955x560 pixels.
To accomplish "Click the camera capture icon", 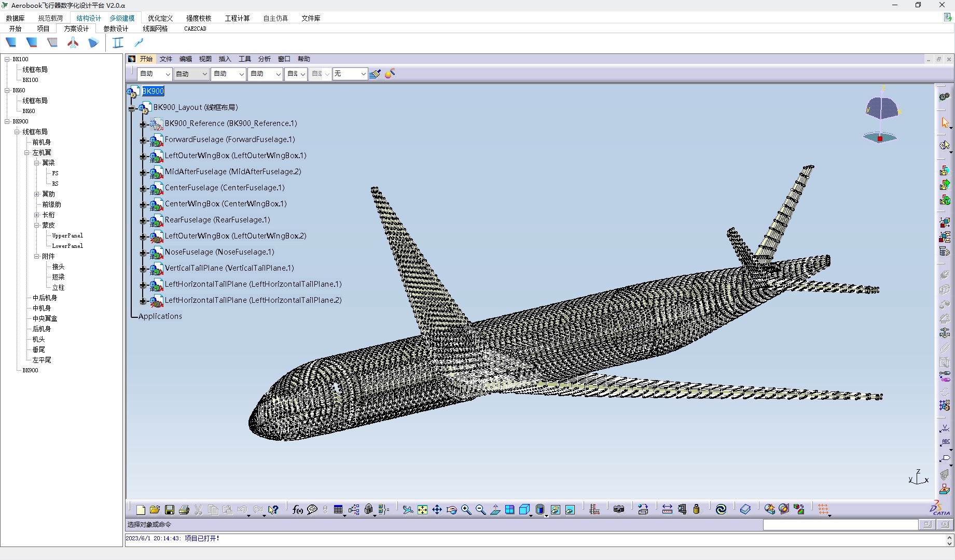I will coord(619,510).
